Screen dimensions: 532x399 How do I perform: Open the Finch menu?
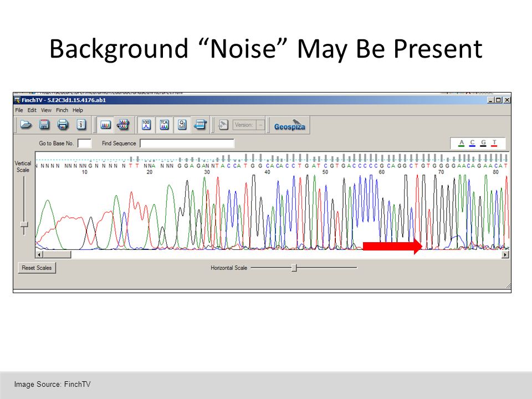tap(62, 110)
